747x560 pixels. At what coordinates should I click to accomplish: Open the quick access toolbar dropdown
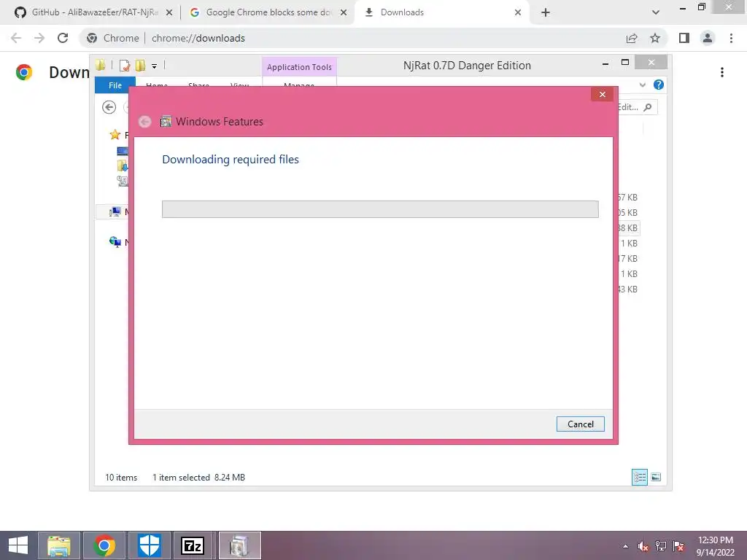tap(155, 66)
